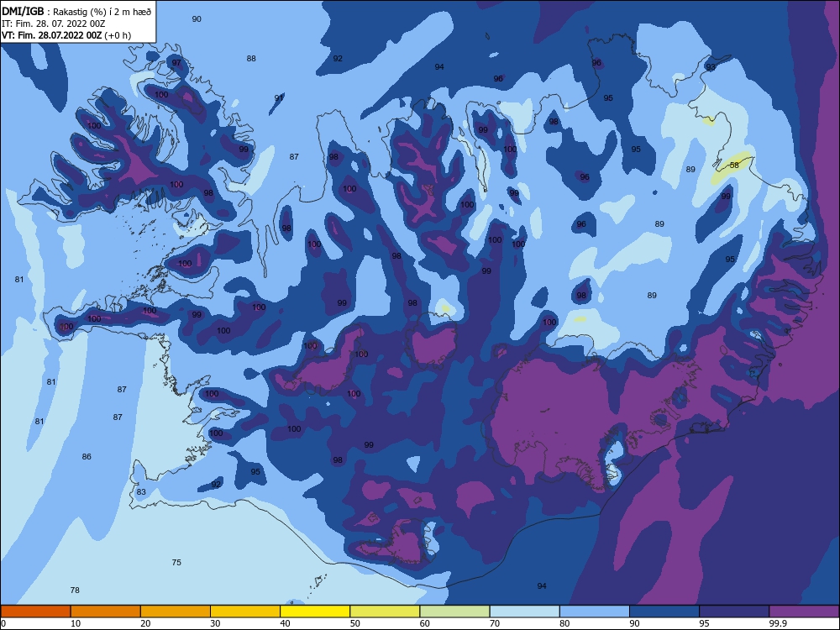Image resolution: width=840 pixels, height=630 pixels.
Task: Click the legend tick label 70
Action: point(495,623)
